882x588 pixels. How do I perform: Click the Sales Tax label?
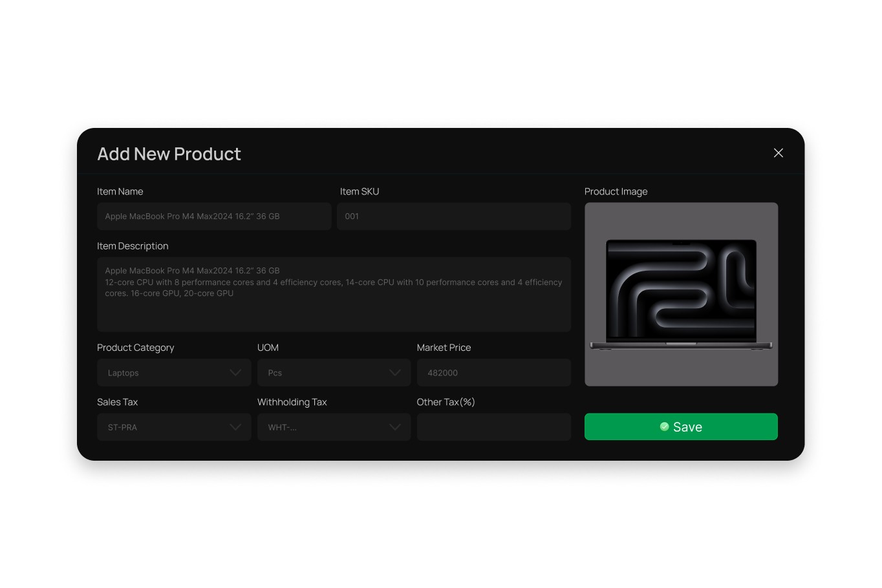[117, 402]
